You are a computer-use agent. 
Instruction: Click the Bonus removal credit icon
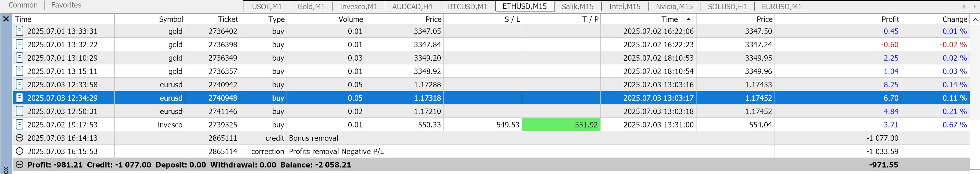pos(20,138)
